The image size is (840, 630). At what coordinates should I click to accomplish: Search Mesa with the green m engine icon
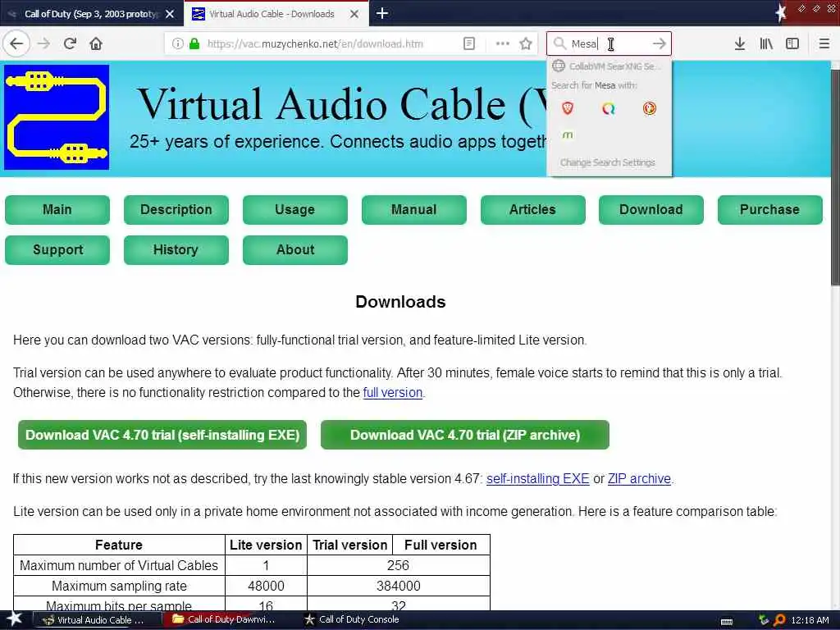point(568,135)
